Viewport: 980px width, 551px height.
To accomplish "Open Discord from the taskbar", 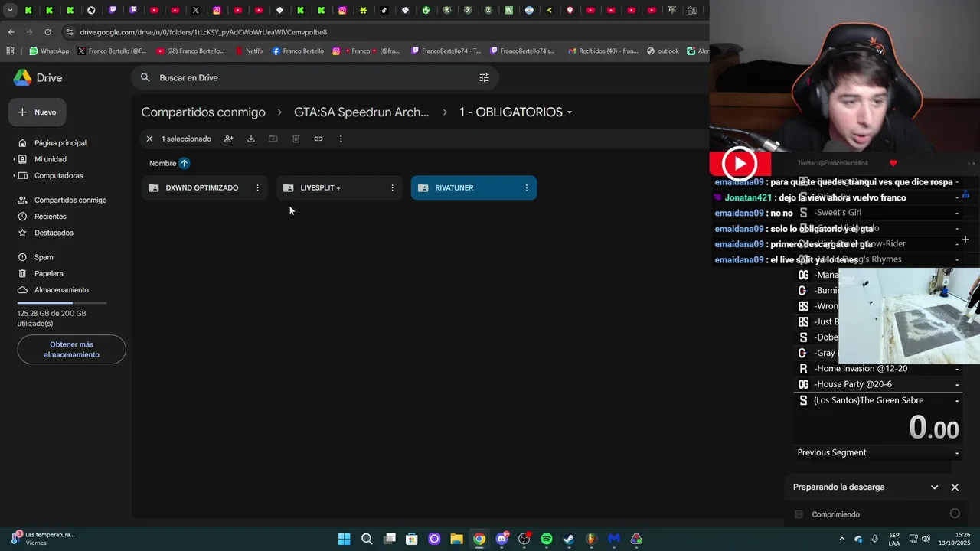I will (501, 539).
